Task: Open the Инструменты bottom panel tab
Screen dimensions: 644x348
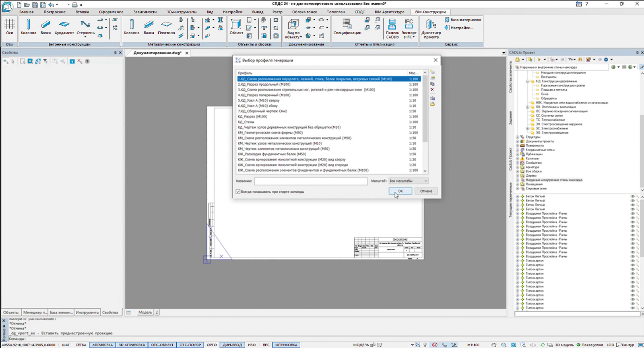Action: click(x=87, y=313)
